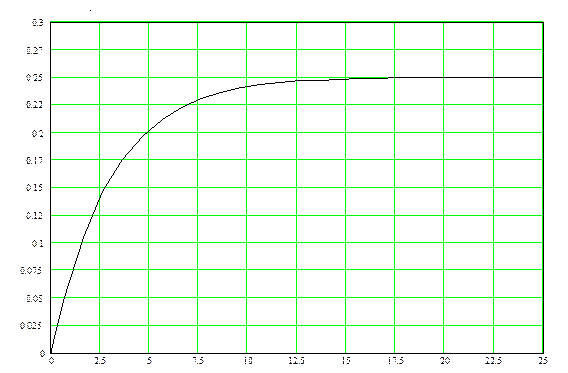Select the 0.27 vertical axis tick label
The image size is (568, 373).
pyautogui.click(x=34, y=50)
